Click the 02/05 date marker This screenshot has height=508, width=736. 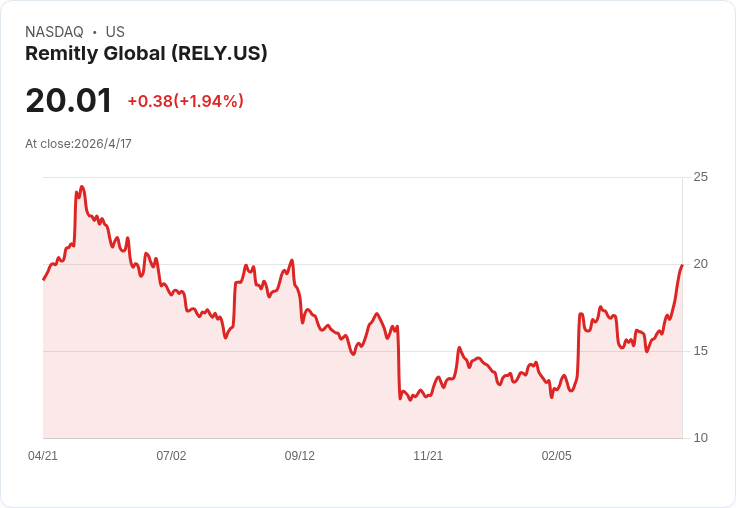tap(557, 456)
